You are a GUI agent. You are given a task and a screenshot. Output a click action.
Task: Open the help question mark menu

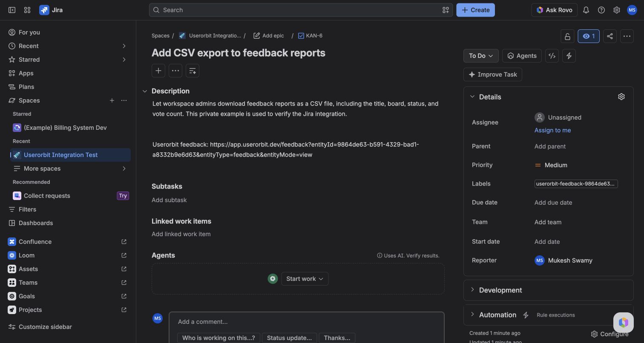click(x=601, y=10)
